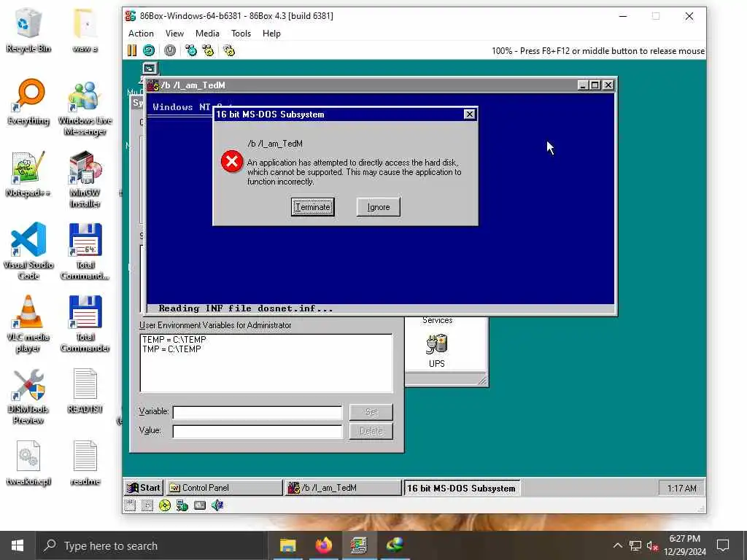
Task: Launch VLC media player from the desktop
Action: pos(28,324)
